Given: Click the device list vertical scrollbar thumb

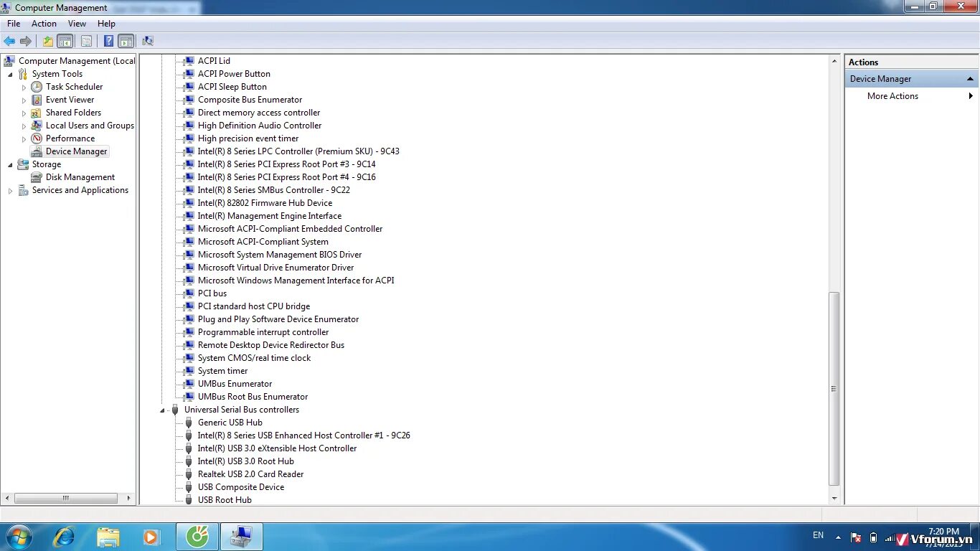Looking at the screenshot, I should click(x=834, y=388).
